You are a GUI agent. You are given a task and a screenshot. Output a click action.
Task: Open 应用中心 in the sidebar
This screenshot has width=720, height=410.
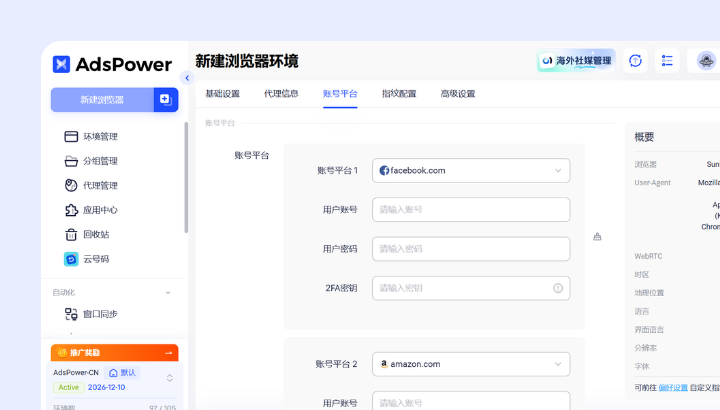coord(91,210)
